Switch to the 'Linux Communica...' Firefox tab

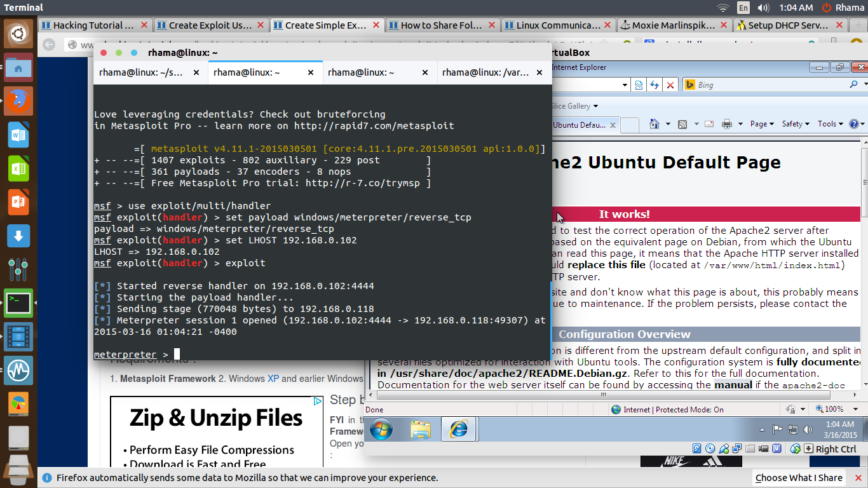(x=558, y=25)
